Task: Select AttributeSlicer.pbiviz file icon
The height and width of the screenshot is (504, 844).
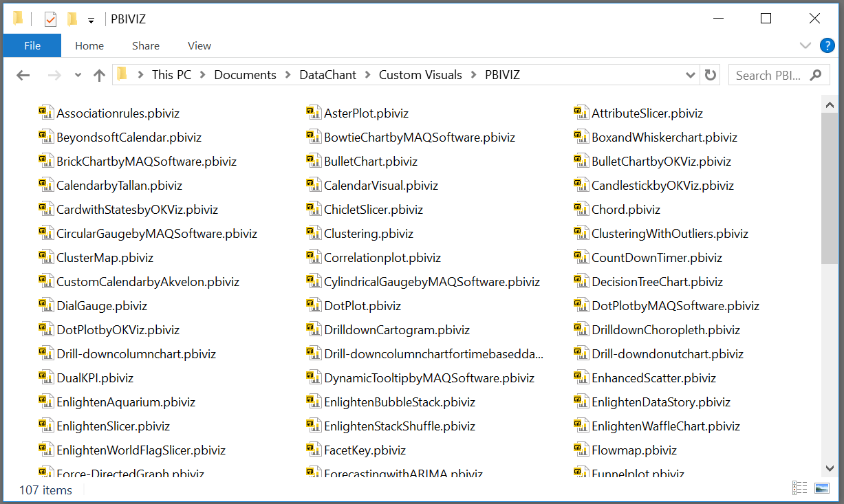Action: (581, 113)
